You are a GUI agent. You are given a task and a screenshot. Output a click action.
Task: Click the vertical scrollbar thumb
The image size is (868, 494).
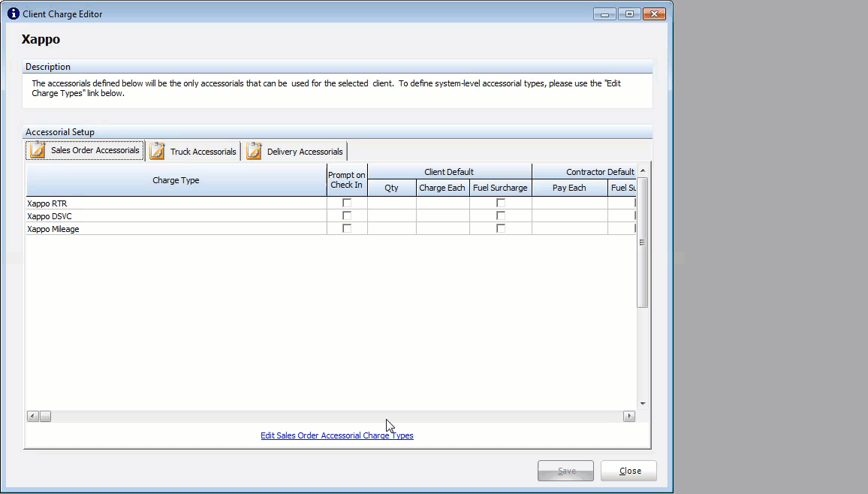point(643,242)
